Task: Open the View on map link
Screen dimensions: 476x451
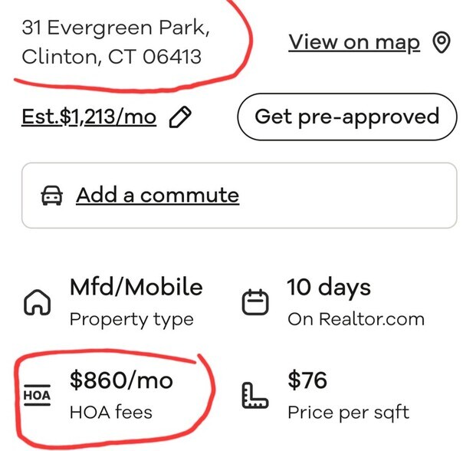Action: (x=354, y=43)
